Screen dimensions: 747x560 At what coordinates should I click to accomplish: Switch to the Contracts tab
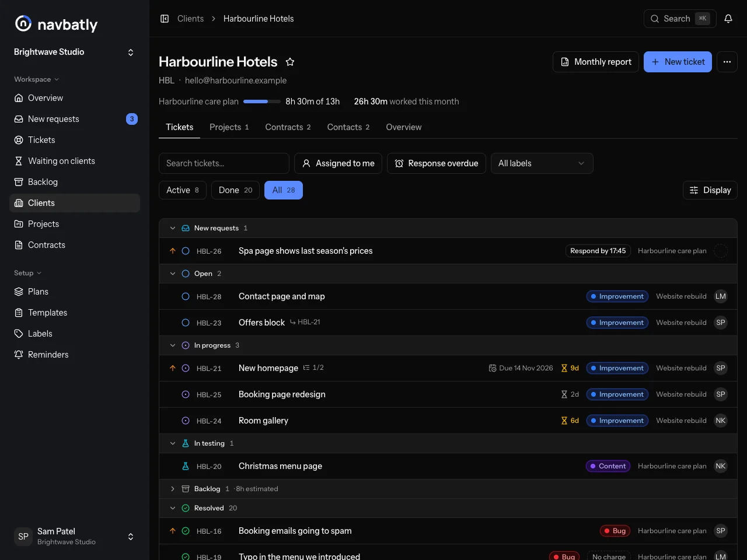click(x=288, y=127)
